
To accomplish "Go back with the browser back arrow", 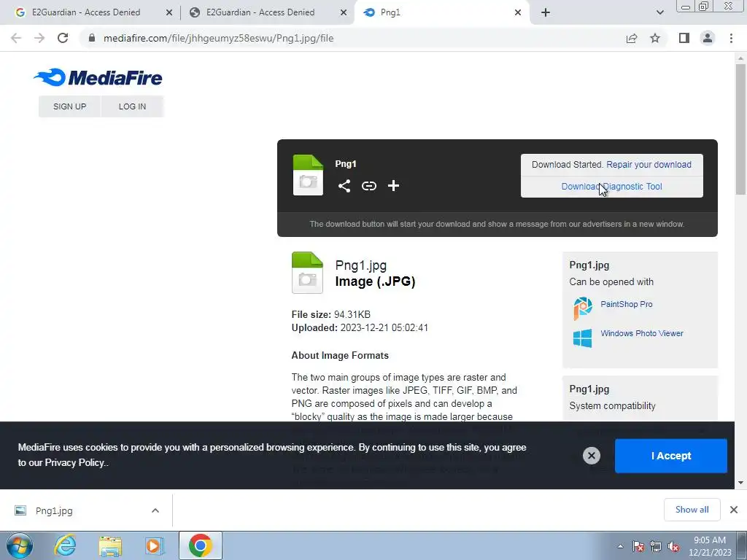I will pos(16,38).
